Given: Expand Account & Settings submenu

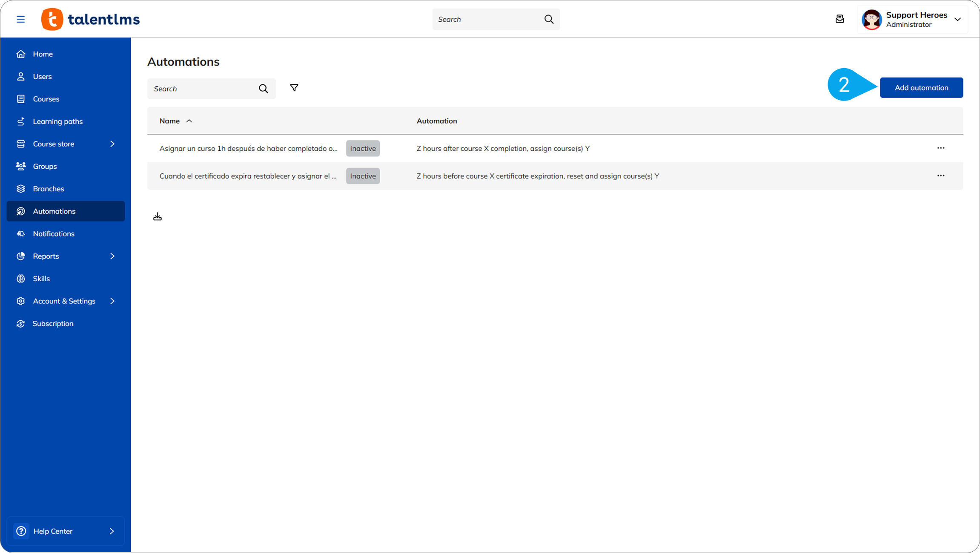Looking at the screenshot, I should point(112,301).
